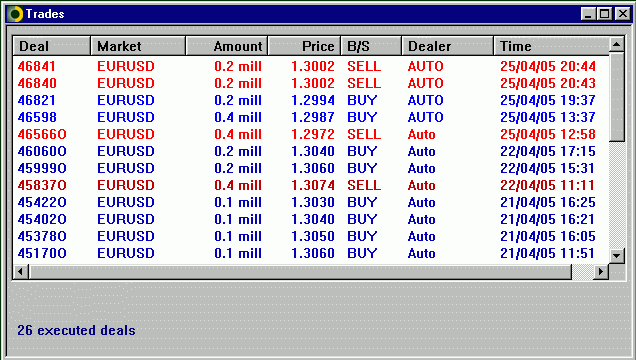Click the horizontal scrollbar right arrow
The height and width of the screenshot is (360, 636).
pyautogui.click(x=601, y=271)
